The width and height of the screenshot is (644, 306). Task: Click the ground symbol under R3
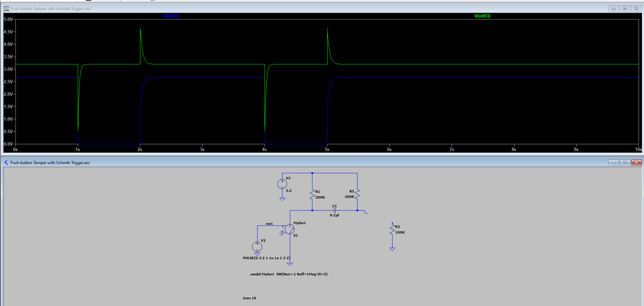392,249
